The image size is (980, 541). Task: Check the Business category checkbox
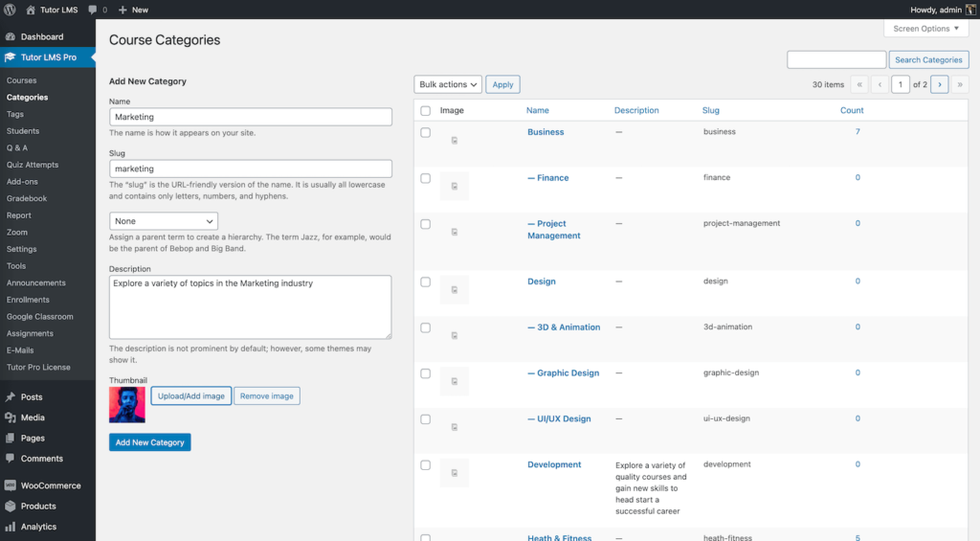(426, 132)
